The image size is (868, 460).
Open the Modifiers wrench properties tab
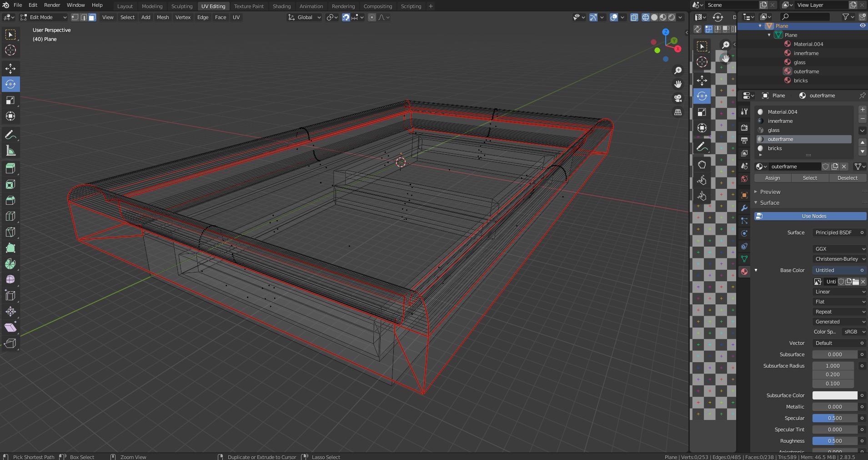click(744, 208)
